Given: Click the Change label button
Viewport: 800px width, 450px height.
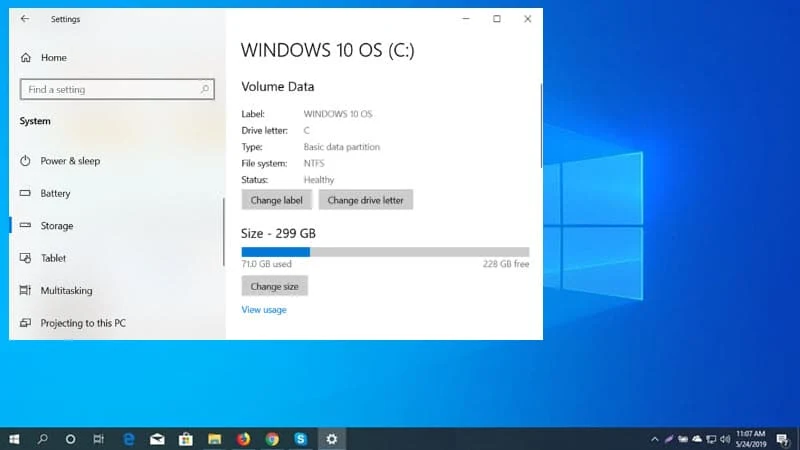Looking at the screenshot, I should [277, 200].
